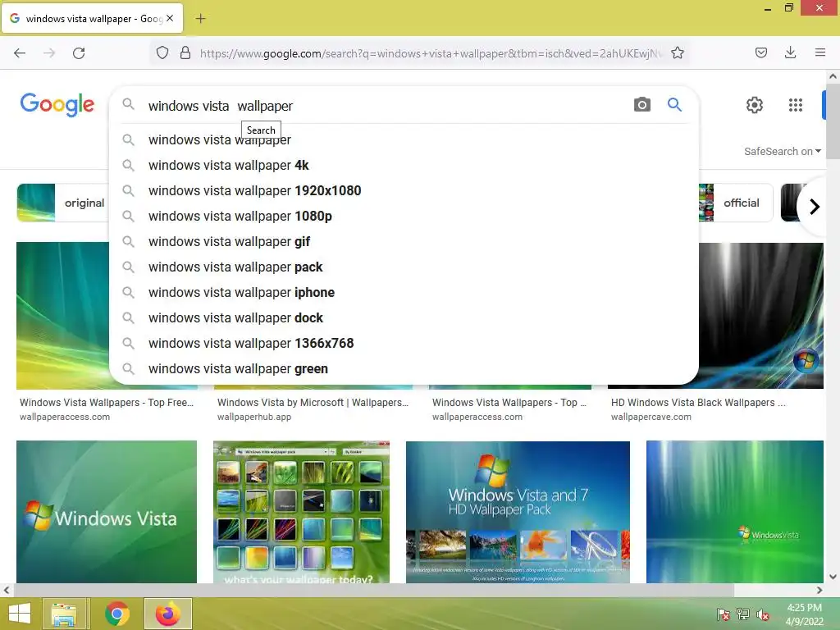This screenshot has width=840, height=630.
Task: Choose suggestion windows vista wallpaper pack
Action: [x=404, y=267]
